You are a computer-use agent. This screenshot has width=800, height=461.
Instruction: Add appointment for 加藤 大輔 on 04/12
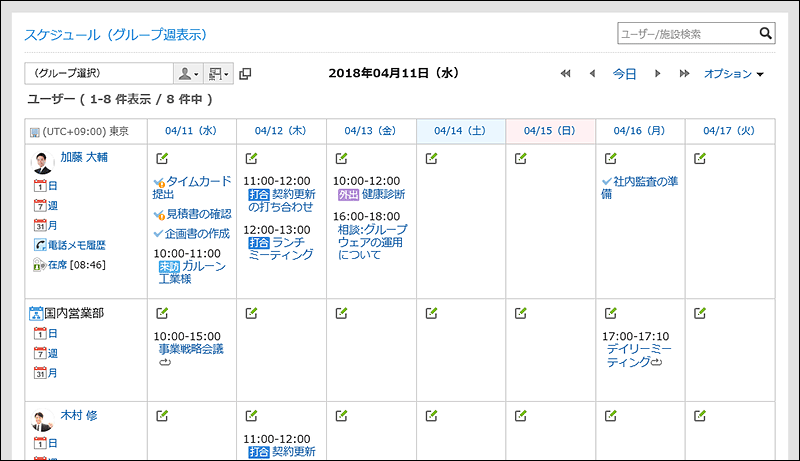pos(252,159)
